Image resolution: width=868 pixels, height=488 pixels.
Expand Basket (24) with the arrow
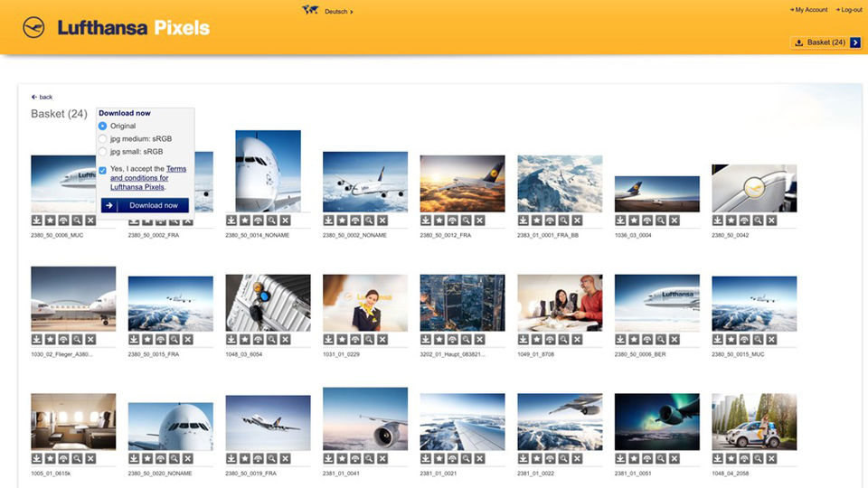[x=855, y=42]
